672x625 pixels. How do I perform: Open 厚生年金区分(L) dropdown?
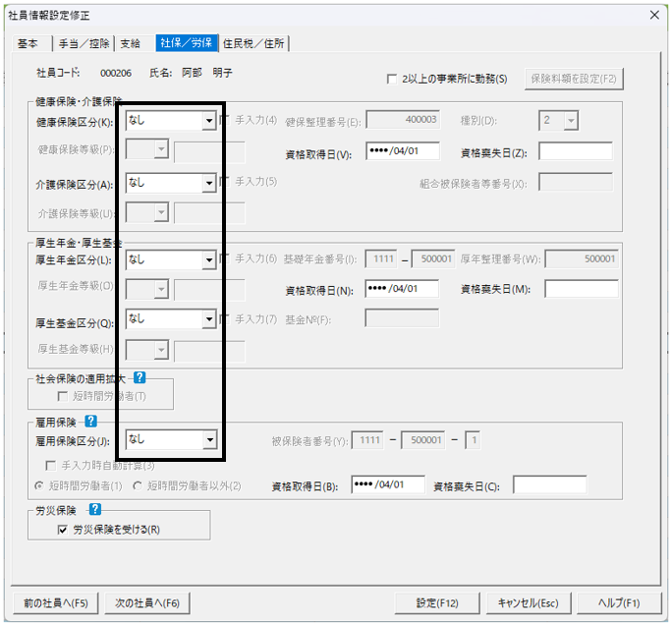[208, 259]
